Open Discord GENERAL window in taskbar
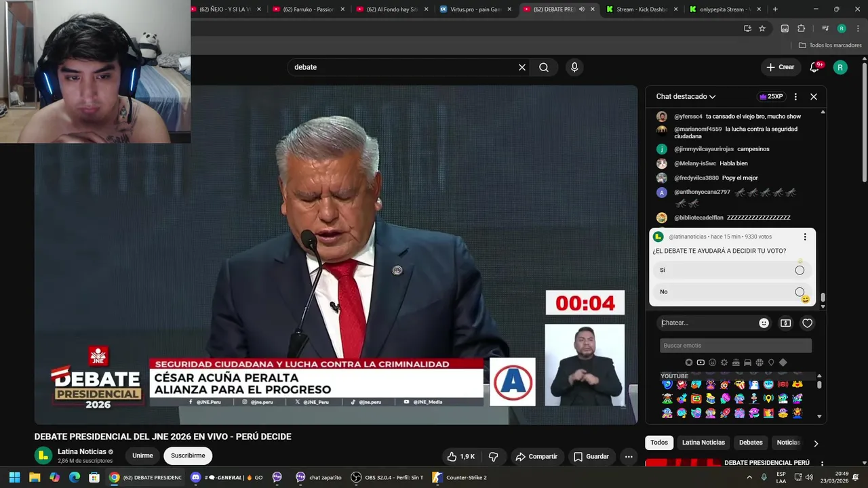Image resolution: width=868 pixels, height=488 pixels. (227, 477)
